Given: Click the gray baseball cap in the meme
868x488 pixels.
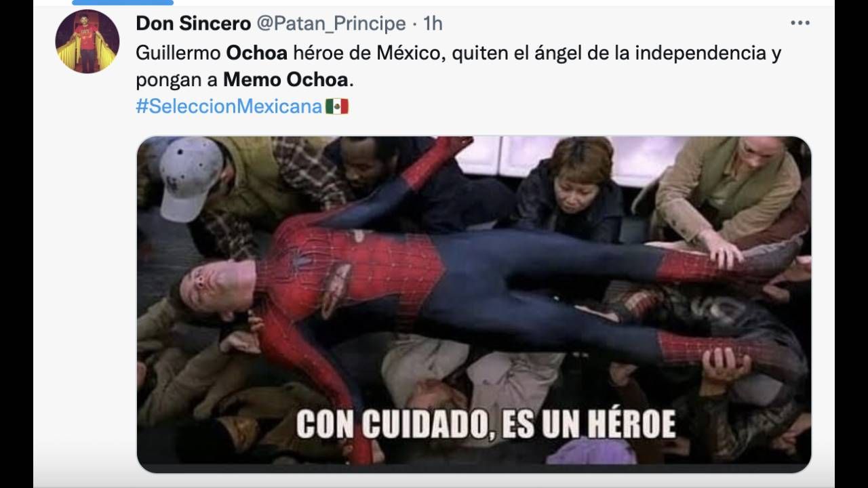Looking at the screenshot, I should coord(189,178).
